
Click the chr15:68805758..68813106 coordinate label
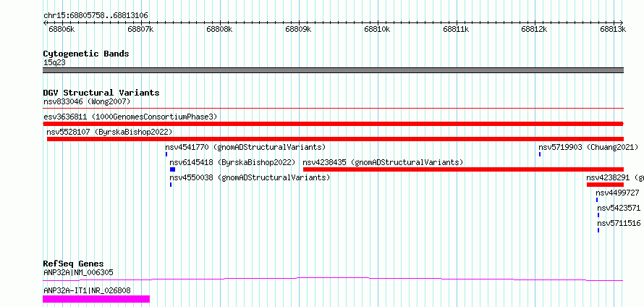click(96, 16)
